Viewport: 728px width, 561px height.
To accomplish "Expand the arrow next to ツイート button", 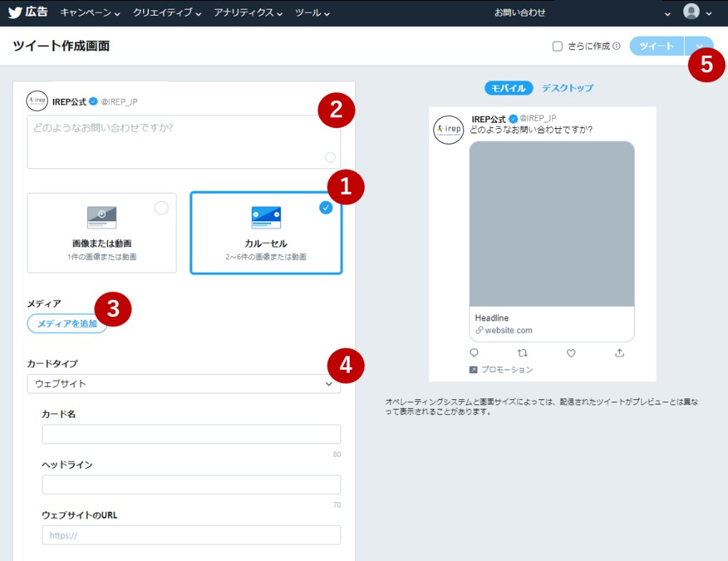I will (699, 47).
